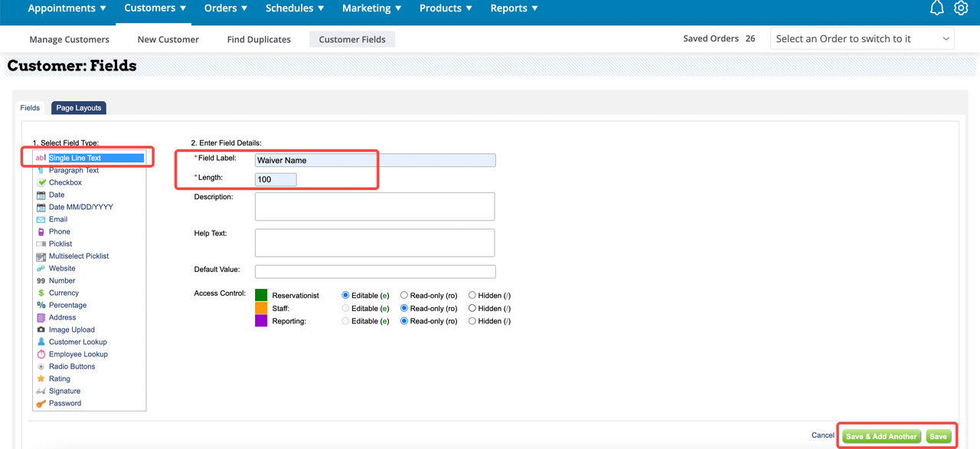Choose the Paragraph Text icon
Viewport: 980px width, 449px height.
pos(41,170)
